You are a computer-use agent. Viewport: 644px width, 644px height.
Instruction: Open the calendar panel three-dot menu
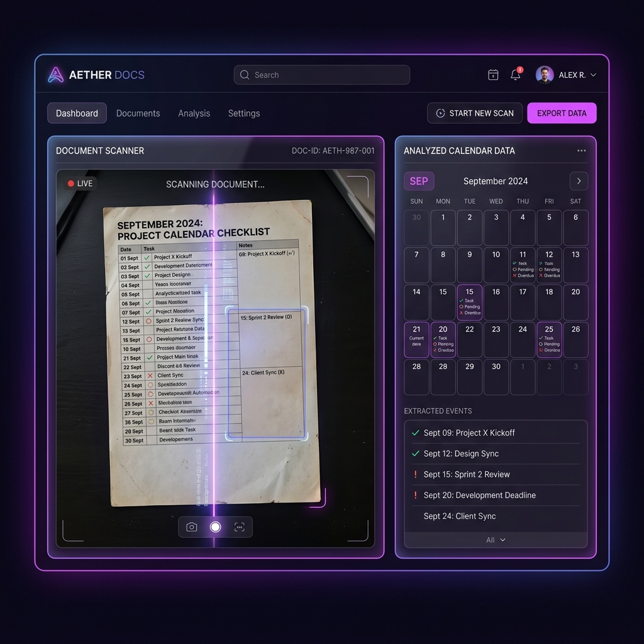pos(581,151)
